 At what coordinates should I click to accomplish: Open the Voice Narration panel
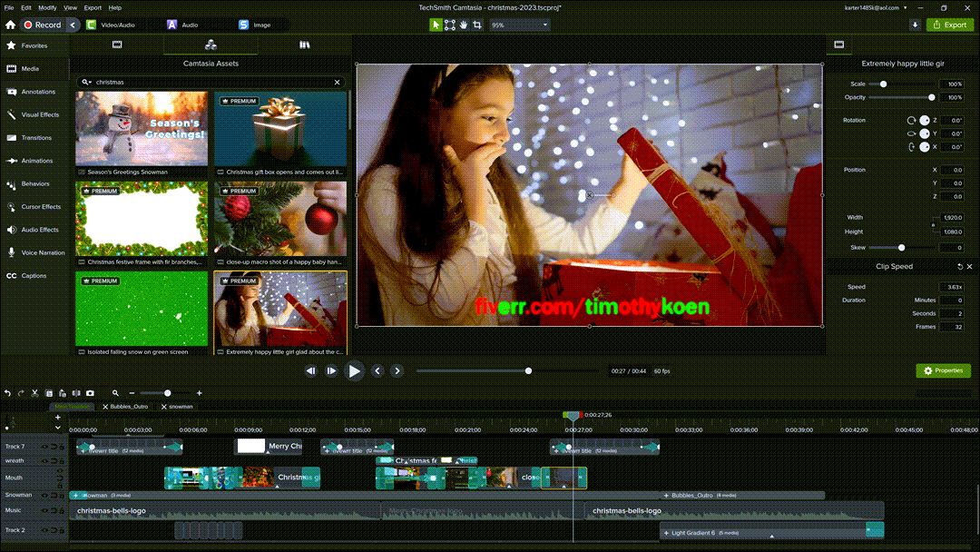tap(38, 252)
